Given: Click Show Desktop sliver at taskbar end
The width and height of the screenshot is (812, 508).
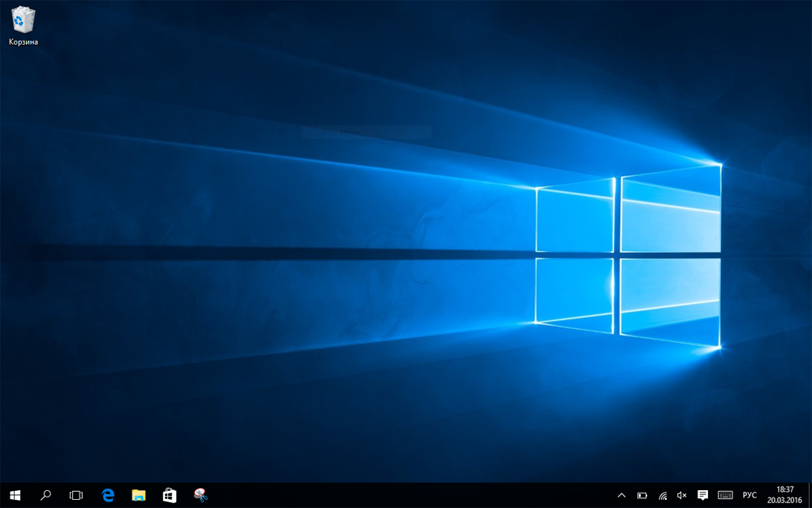Looking at the screenshot, I should pyautogui.click(x=810, y=496).
